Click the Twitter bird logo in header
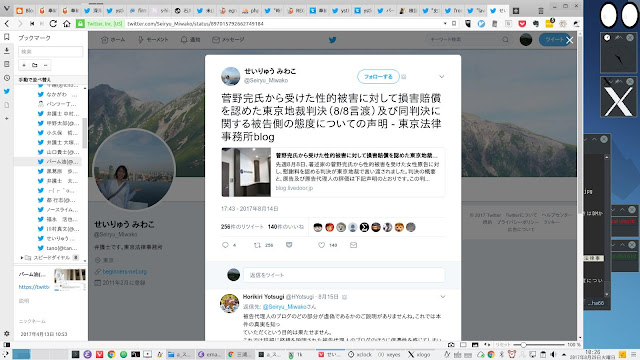Image resolution: width=640 pixels, height=360 pixels. coord(333,40)
